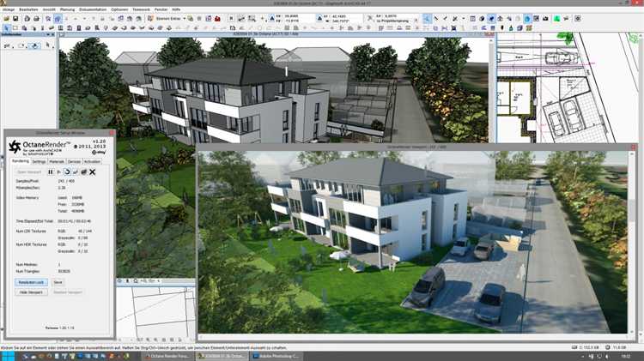Open the Dokumentation menu

[93, 9]
